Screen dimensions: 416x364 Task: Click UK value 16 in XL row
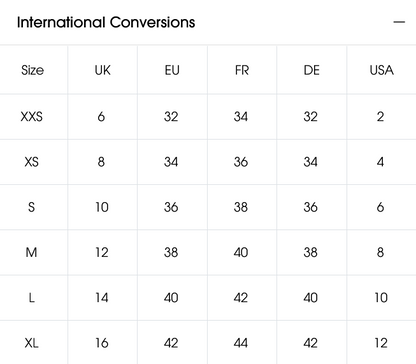coord(102,343)
